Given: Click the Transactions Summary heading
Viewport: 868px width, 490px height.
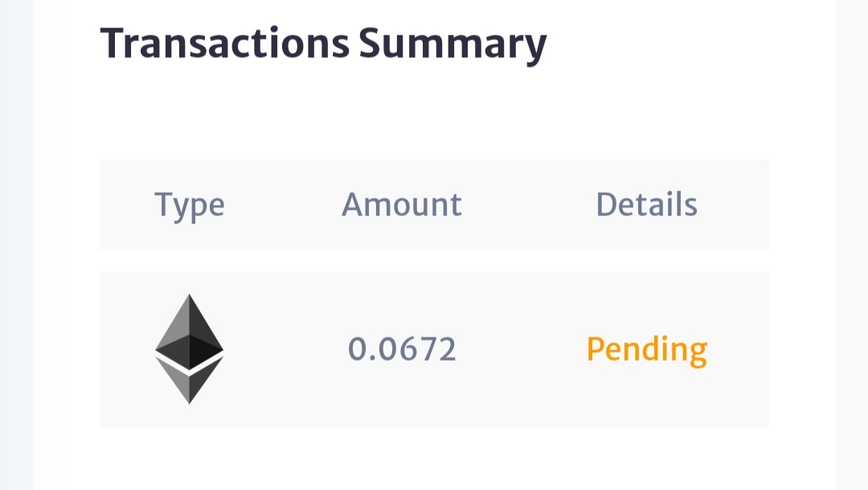Looking at the screenshot, I should click(x=323, y=44).
